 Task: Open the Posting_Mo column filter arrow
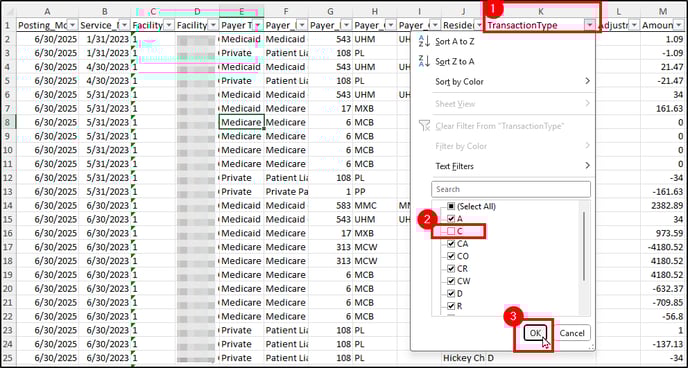[x=72, y=25]
